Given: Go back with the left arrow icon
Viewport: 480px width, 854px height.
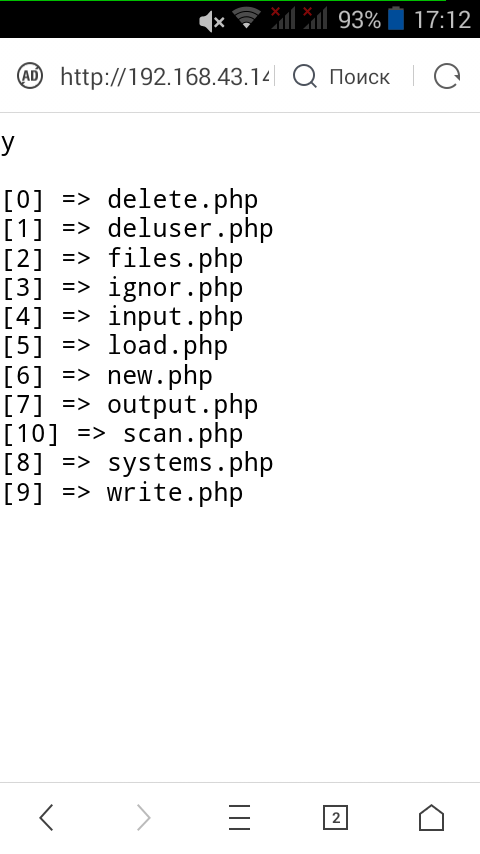Looking at the screenshot, I should click(x=47, y=818).
